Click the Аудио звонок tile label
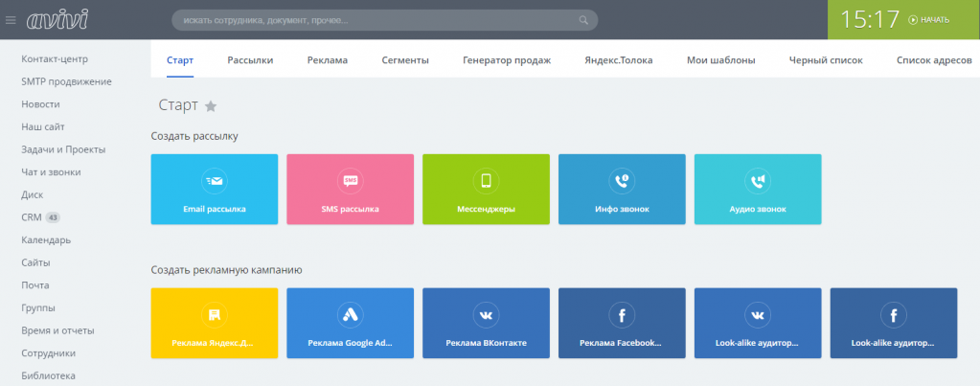 point(758,209)
